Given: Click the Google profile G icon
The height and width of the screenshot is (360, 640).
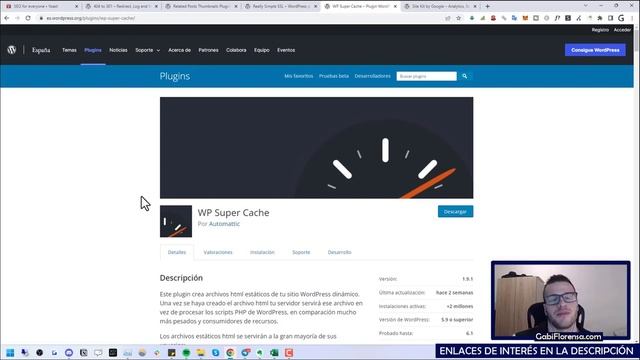Looking at the screenshot, I should [621, 18].
